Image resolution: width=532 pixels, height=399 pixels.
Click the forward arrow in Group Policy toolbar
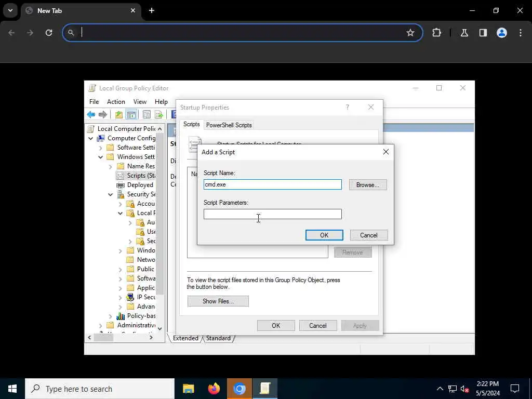pyautogui.click(x=102, y=115)
